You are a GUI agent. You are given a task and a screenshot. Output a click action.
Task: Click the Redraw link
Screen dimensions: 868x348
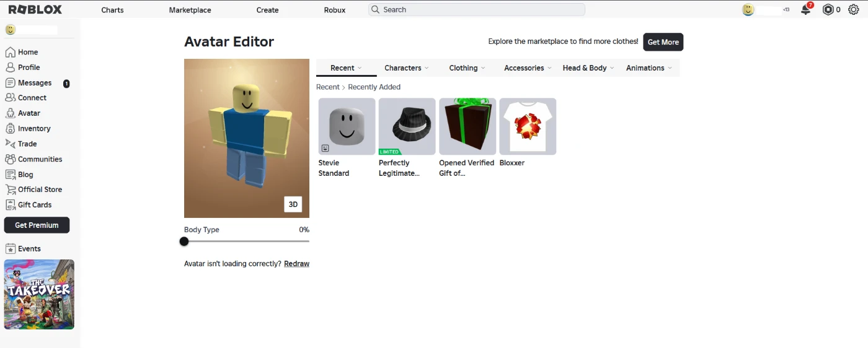point(296,264)
